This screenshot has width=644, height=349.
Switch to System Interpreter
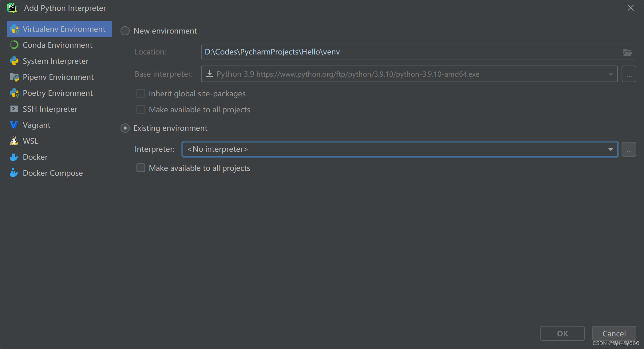click(55, 61)
